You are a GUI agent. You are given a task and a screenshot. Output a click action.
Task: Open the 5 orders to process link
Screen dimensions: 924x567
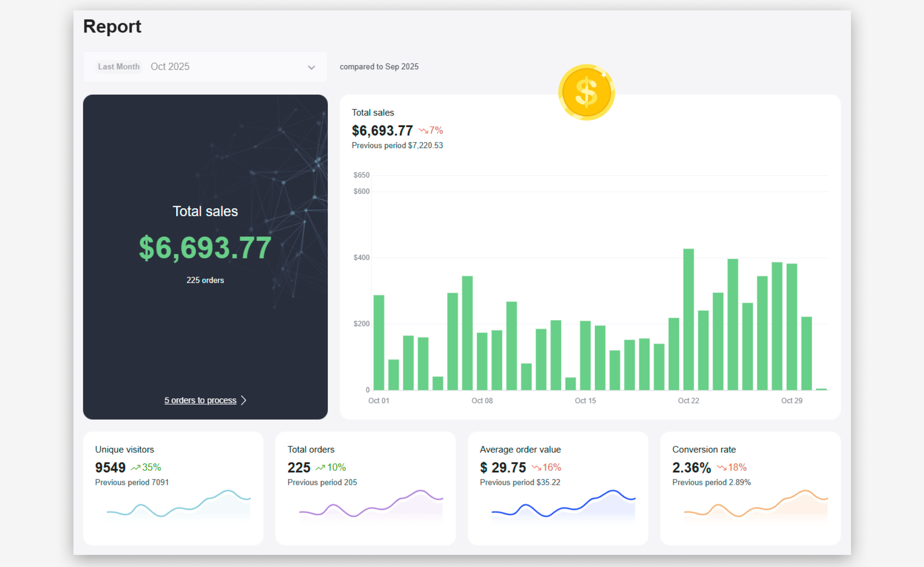200,400
